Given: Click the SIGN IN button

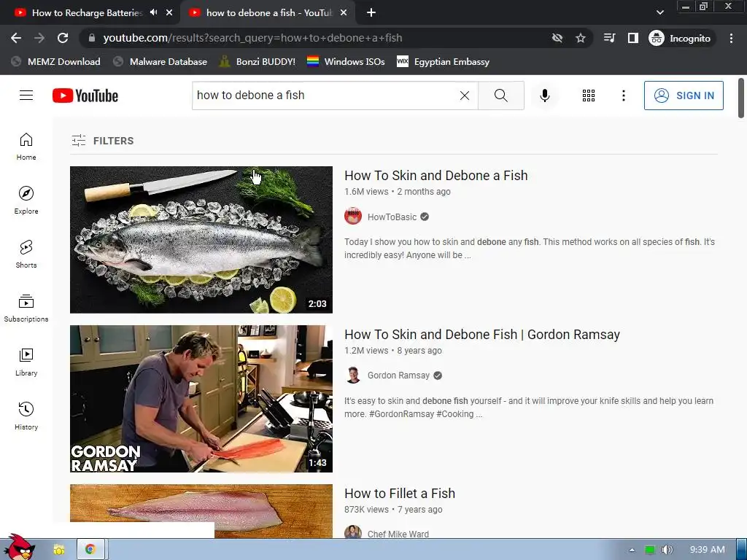Looking at the screenshot, I should pos(684,96).
